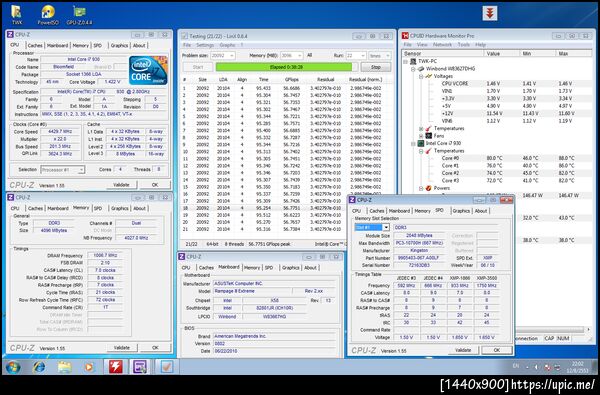Open the Network menu in Hardware Monitor
The width and height of the screenshot is (600, 395).
pyautogui.click(x=442, y=45)
